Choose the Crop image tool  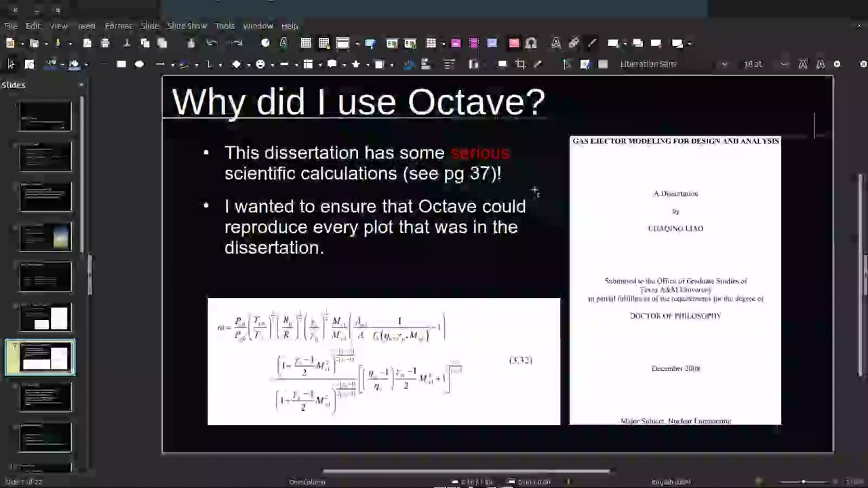click(521, 64)
